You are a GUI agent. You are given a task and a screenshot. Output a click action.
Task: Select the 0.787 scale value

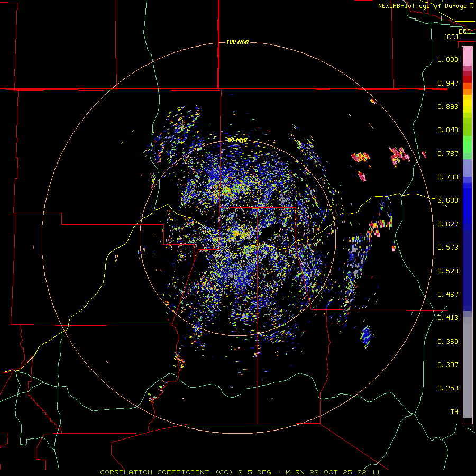point(448,153)
